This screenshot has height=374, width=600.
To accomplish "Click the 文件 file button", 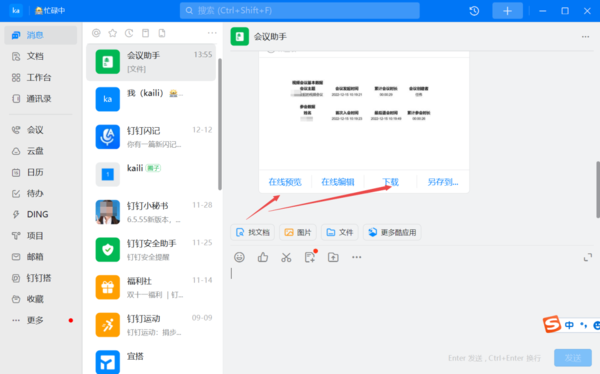I will pyautogui.click(x=340, y=232).
